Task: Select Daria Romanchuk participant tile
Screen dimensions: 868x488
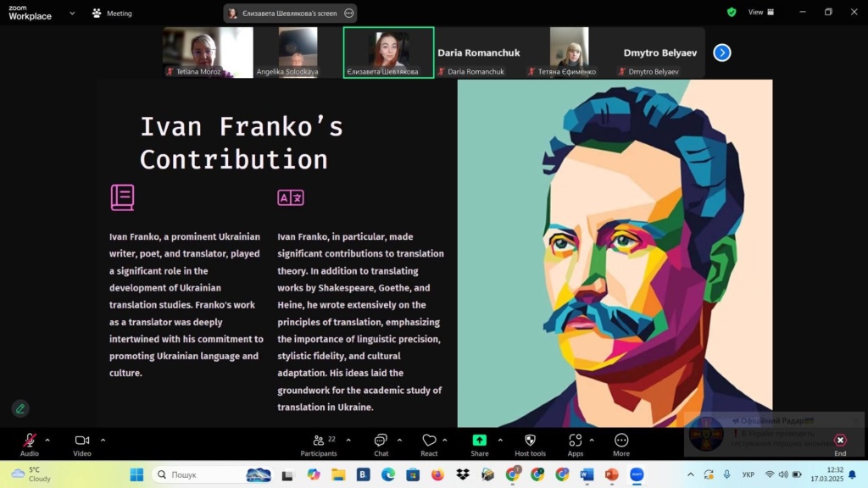Action: (480, 53)
